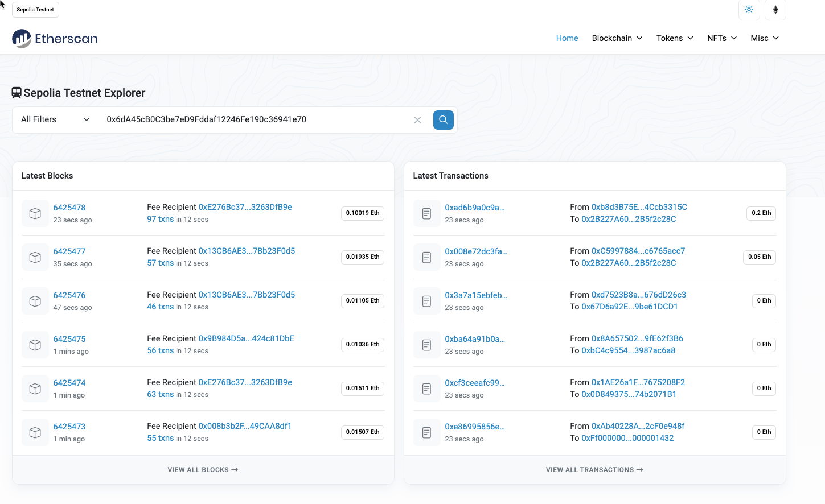
Task: Click the document icon for transaction 0xba64a91b0a
Action: pos(426,345)
